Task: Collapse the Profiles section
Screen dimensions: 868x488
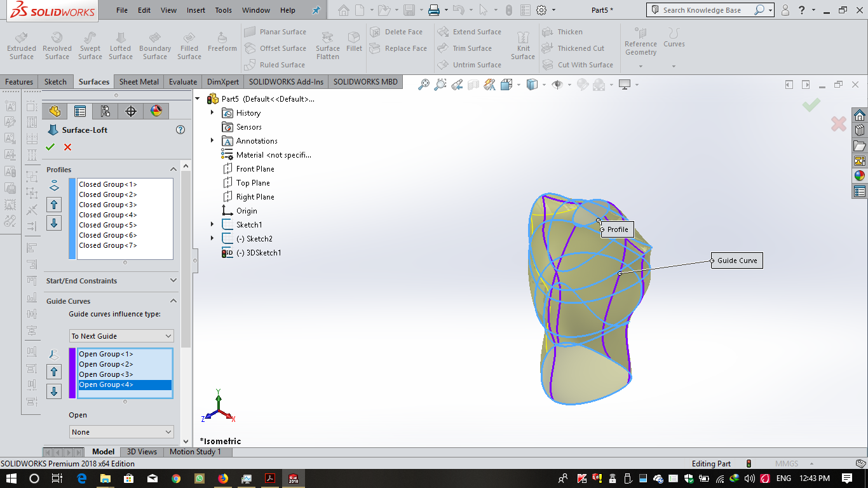Action: [x=173, y=170]
